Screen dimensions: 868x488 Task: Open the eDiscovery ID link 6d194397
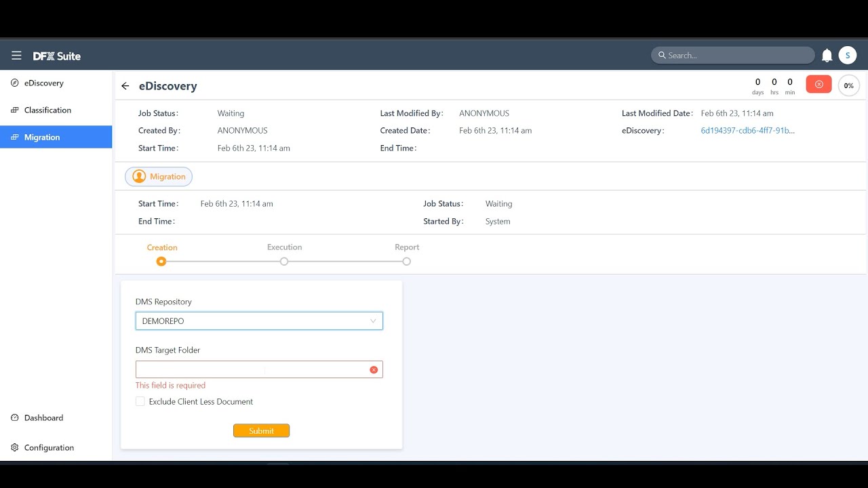(x=747, y=131)
